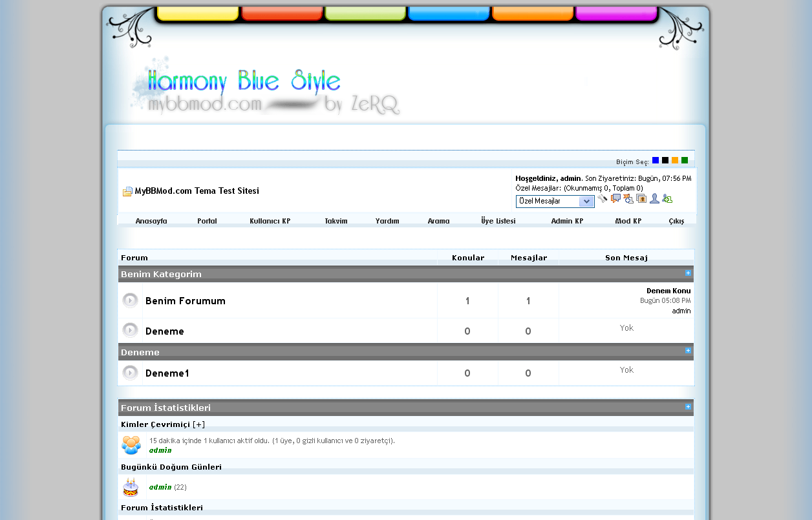
Task: Select the orange theme color swatch
Action: tap(675, 160)
